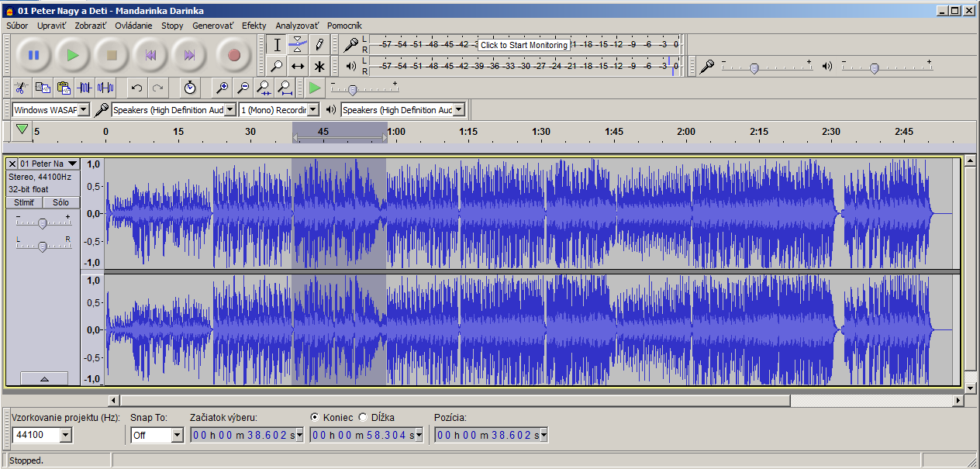Open the Generovať menu

(x=213, y=26)
